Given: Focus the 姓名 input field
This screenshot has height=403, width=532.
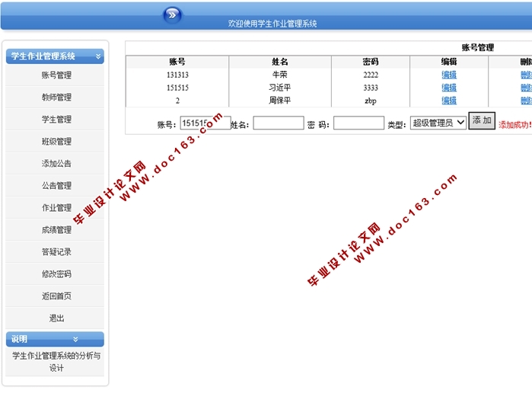Looking at the screenshot, I should coord(279,123).
